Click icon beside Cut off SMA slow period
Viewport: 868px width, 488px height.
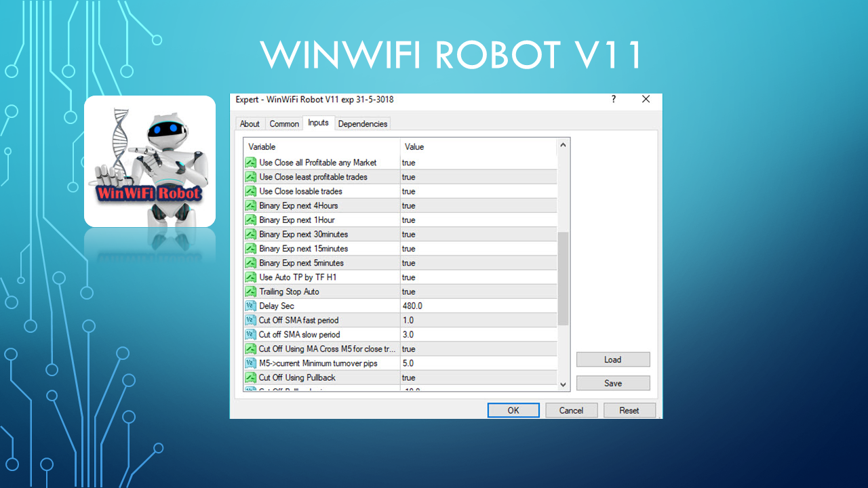tap(251, 334)
